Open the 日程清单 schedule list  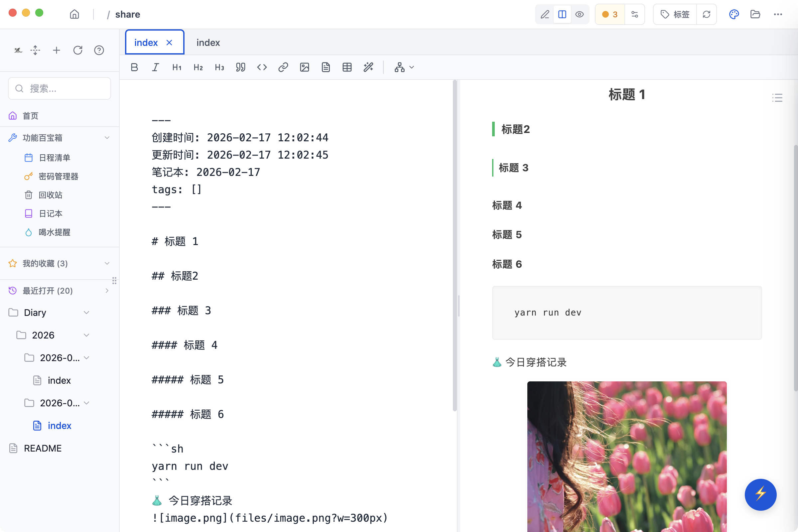coord(54,157)
